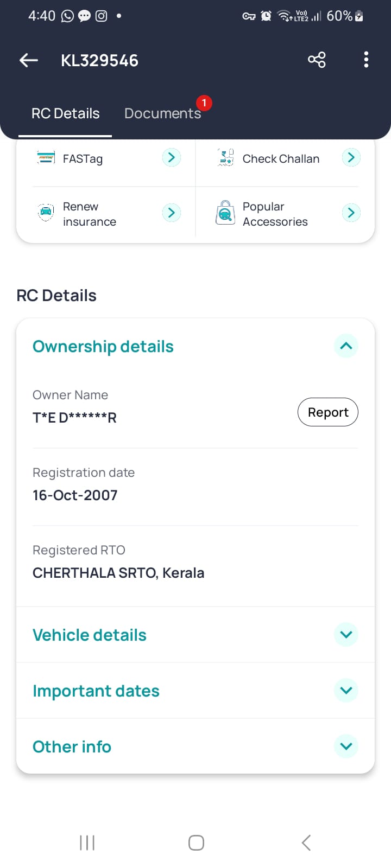Open Android recent apps button

click(x=87, y=843)
